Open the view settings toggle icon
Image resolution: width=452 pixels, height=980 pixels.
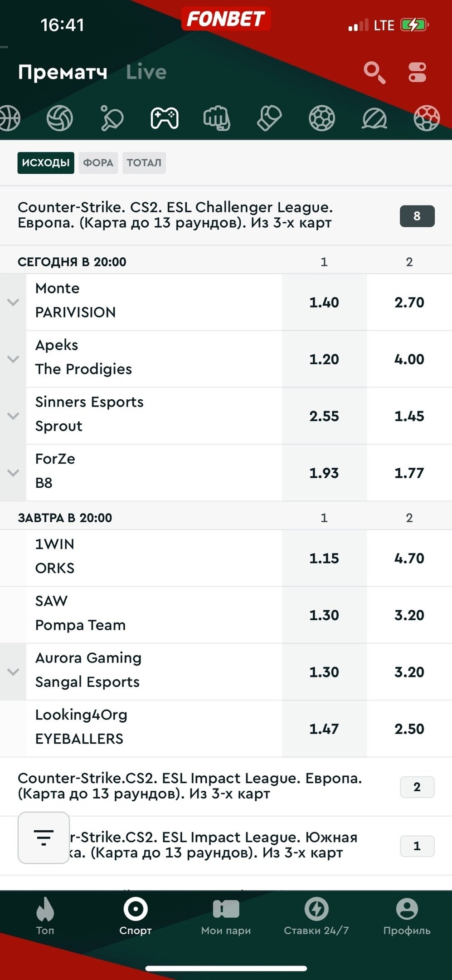[417, 73]
